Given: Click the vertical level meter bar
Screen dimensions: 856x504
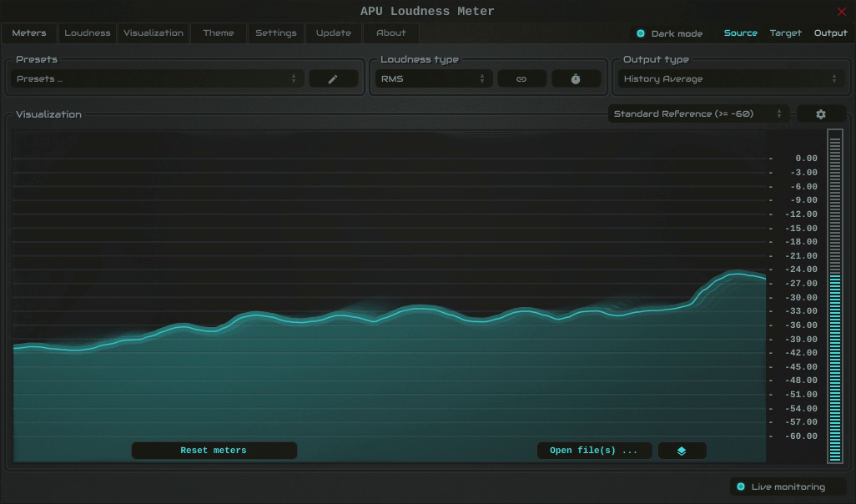Looking at the screenshot, I should click(x=834, y=296).
